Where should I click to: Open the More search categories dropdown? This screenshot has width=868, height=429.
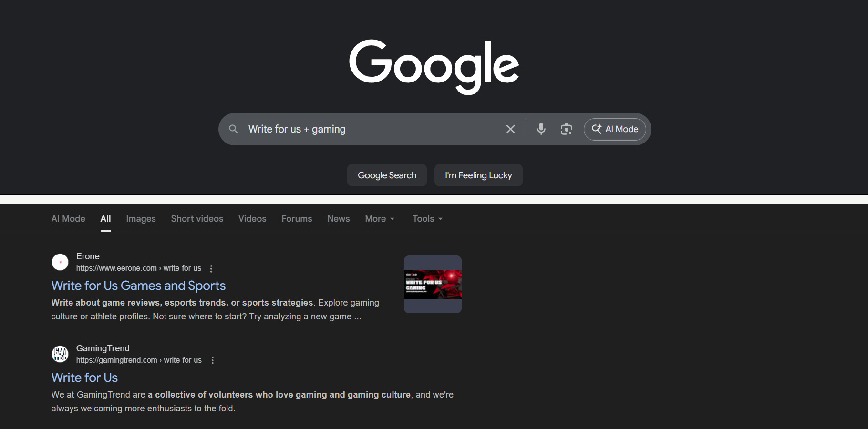(x=379, y=218)
